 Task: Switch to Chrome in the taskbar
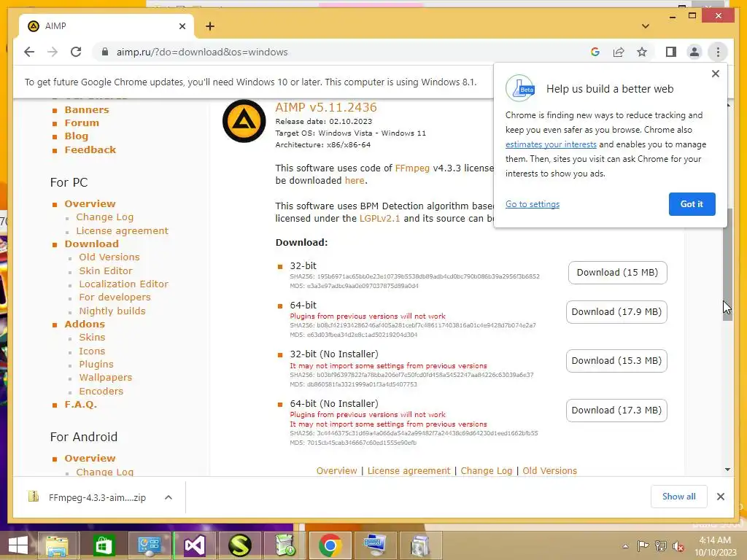point(330,545)
